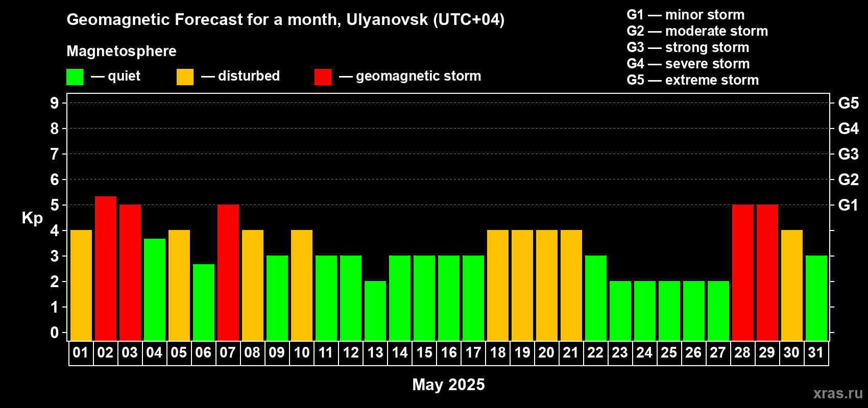The image size is (868, 408).
Task: Click the day label 25
Action: [669, 353]
